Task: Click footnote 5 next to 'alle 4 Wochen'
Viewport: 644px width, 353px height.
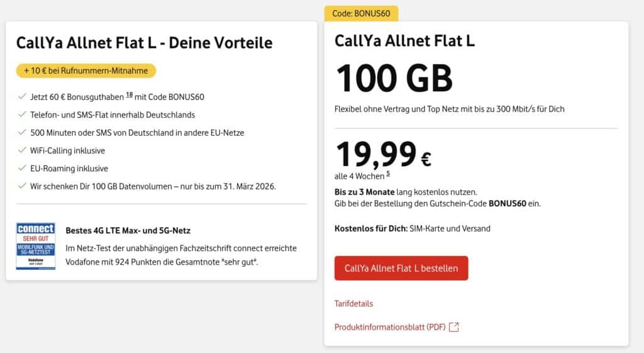Action: (x=388, y=174)
